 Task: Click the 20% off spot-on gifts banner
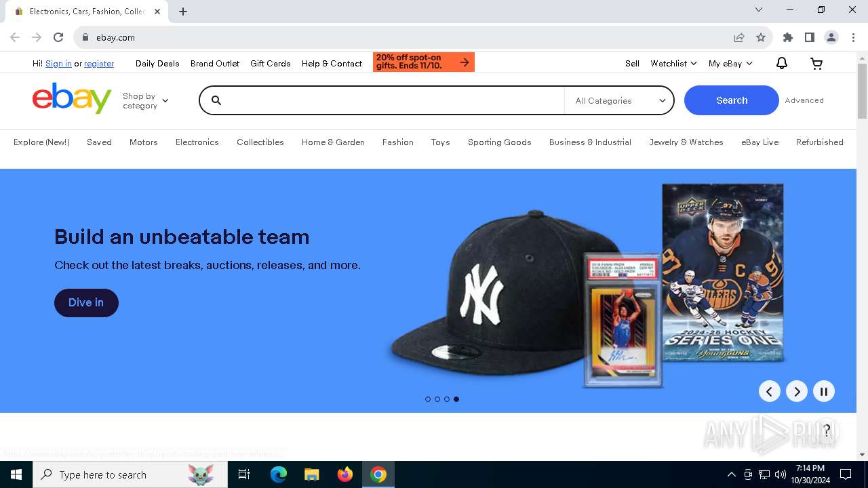pyautogui.click(x=424, y=62)
